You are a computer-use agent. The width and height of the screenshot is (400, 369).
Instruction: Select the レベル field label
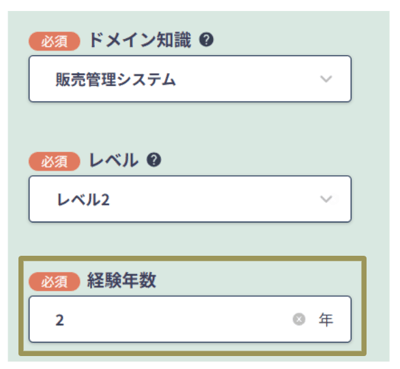click(113, 160)
